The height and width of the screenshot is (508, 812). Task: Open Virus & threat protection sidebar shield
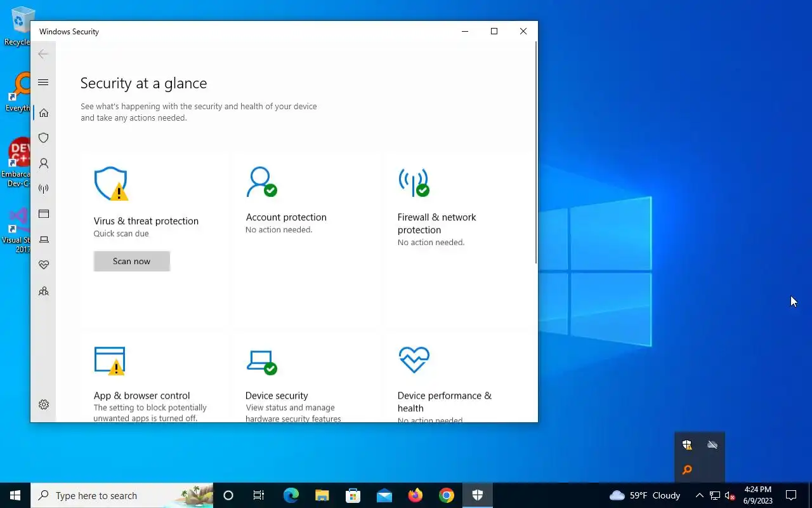tap(44, 138)
